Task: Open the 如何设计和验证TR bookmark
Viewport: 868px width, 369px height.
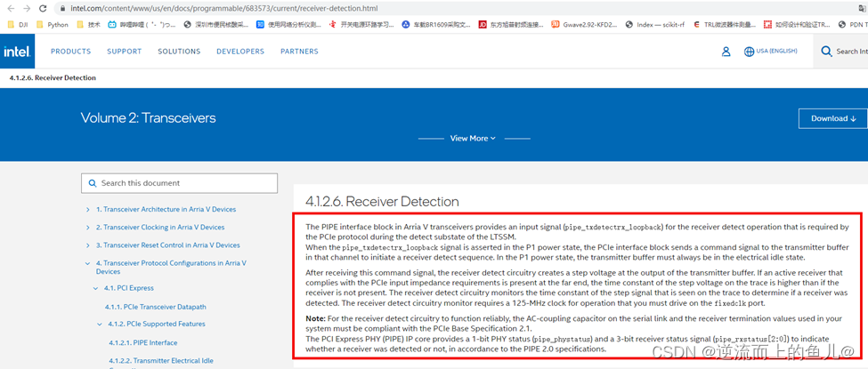Action: click(x=797, y=24)
